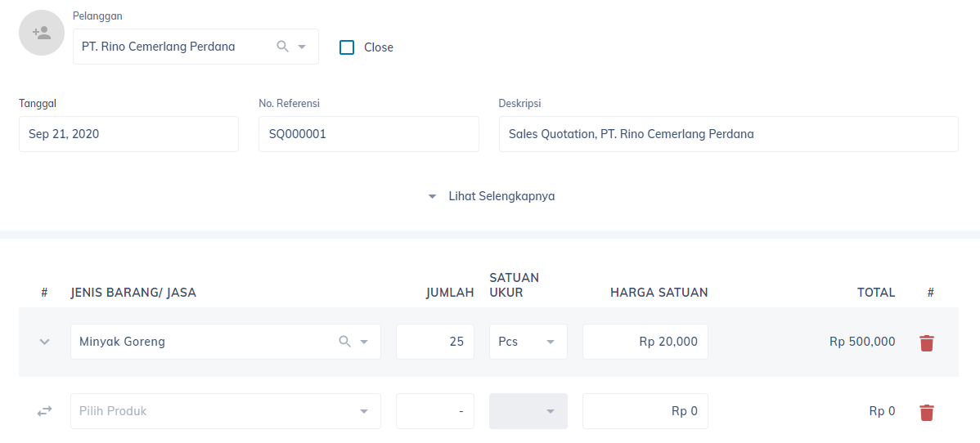Open the Pilih Produk dropdown

[226, 411]
